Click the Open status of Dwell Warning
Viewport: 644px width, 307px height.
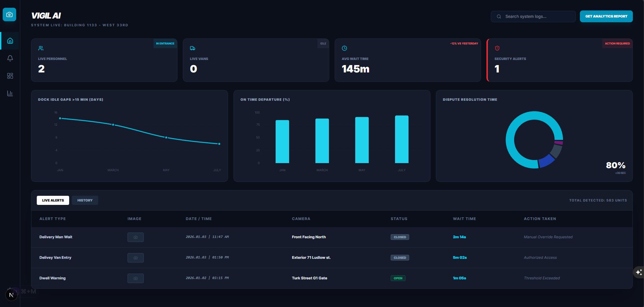coord(398,278)
